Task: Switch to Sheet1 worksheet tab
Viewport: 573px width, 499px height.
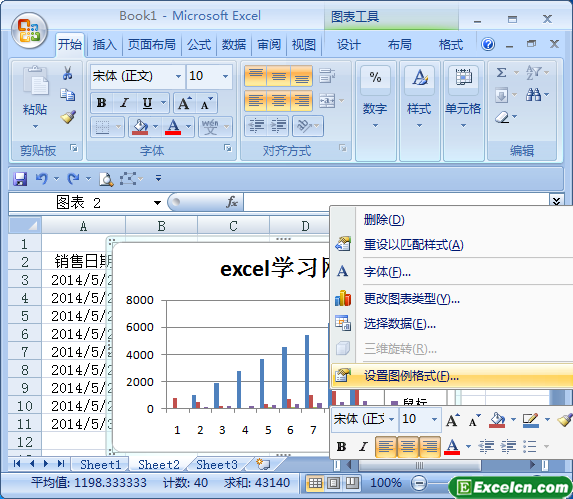Action: click(100, 465)
